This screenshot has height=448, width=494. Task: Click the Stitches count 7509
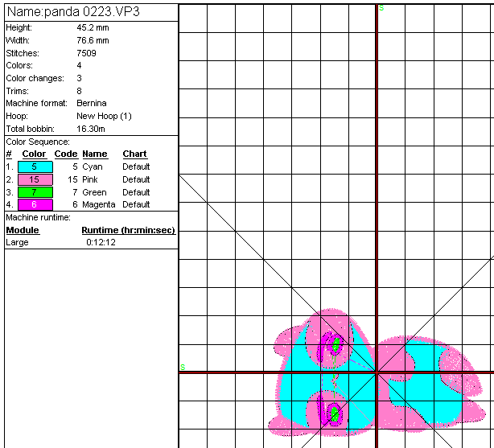[86, 53]
